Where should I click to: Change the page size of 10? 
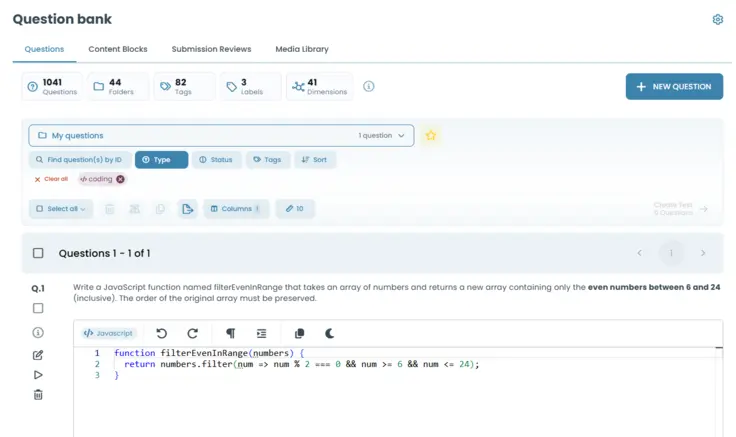click(295, 208)
